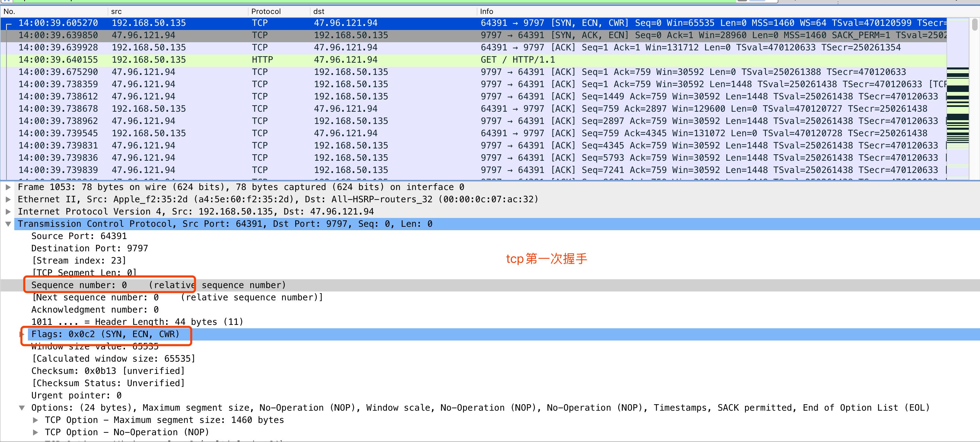
Task: Sort packets by the No. column
Action: [x=54, y=12]
